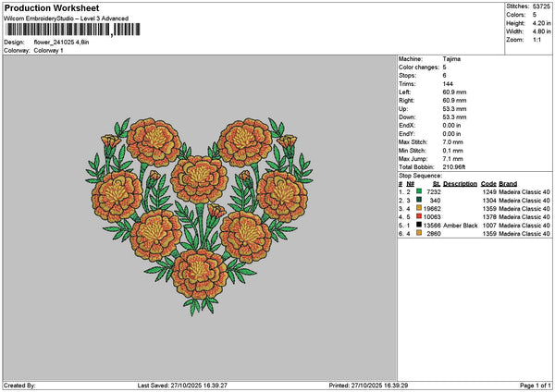555x392 pixels.
Task: Click code '1359' in stop row 6
Action: coord(489,234)
